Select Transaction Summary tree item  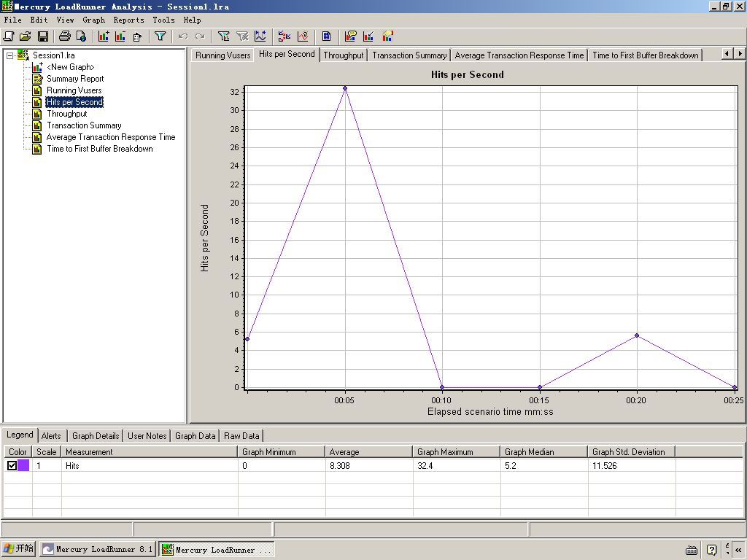[84, 125]
